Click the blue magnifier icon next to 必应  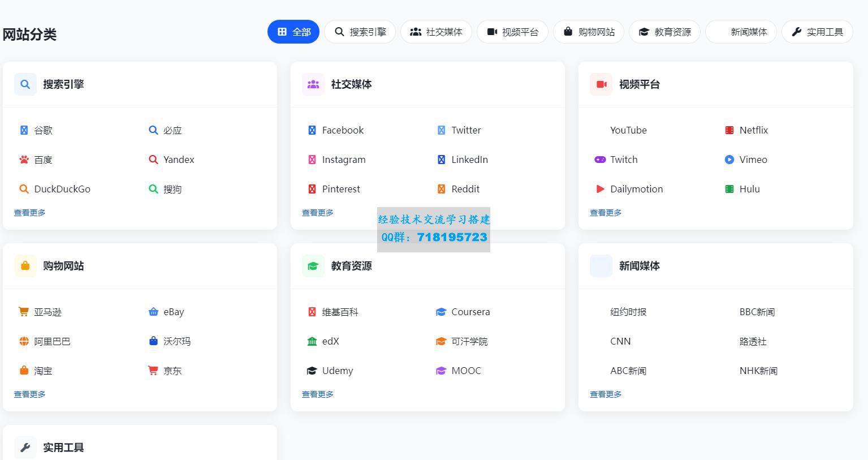pos(153,130)
